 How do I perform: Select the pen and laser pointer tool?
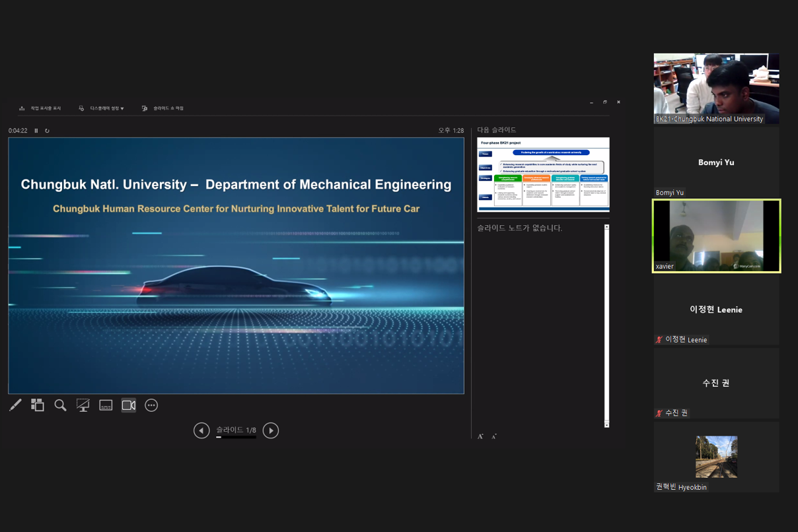pyautogui.click(x=15, y=405)
